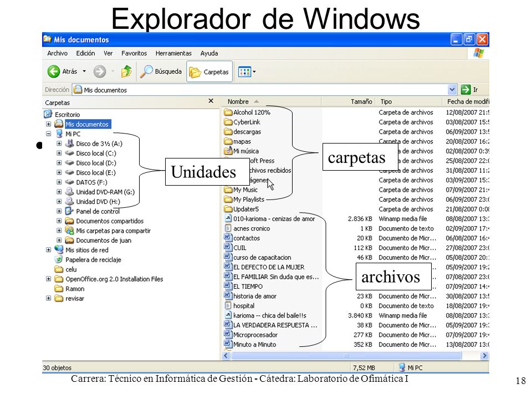
Task: Select the CyberLink folder icon
Action: [228, 122]
